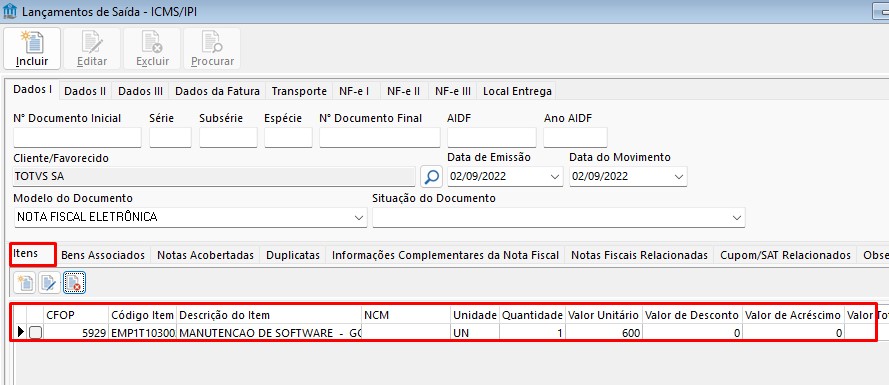This screenshot has height=385, width=889.
Task: Click the app icon in the title bar
Action: click(x=9, y=10)
